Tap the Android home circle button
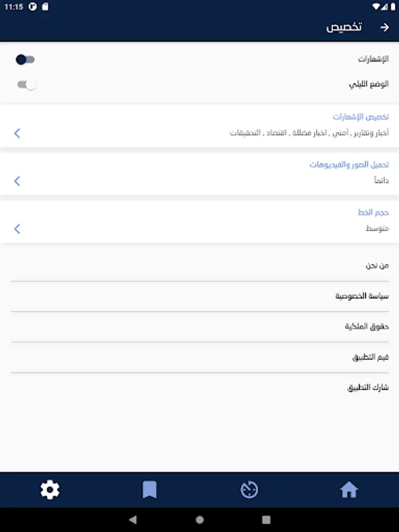 tap(200, 520)
